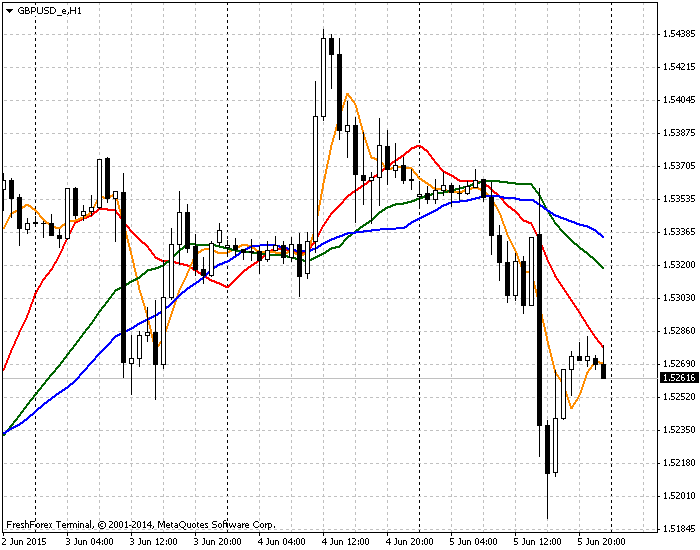Screen dimensions: 700x550
Task: Click price scale value 1.51845
Action: [679, 529]
